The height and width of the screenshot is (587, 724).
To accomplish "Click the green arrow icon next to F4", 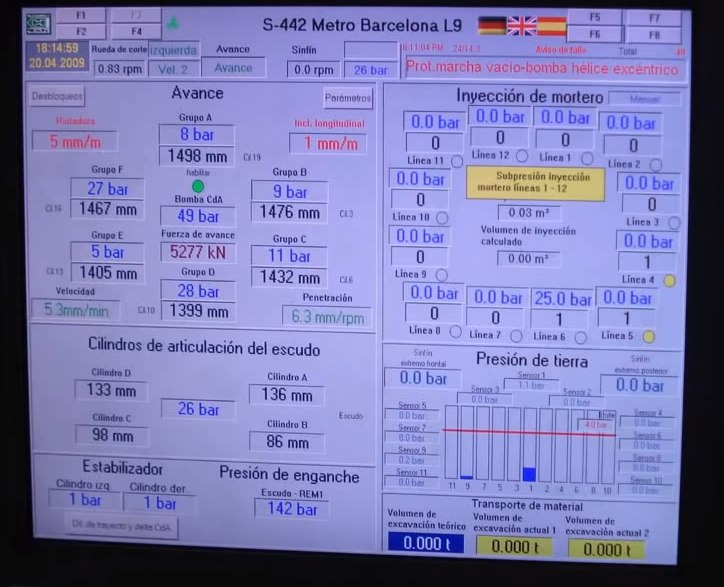I will pyautogui.click(x=173, y=23).
